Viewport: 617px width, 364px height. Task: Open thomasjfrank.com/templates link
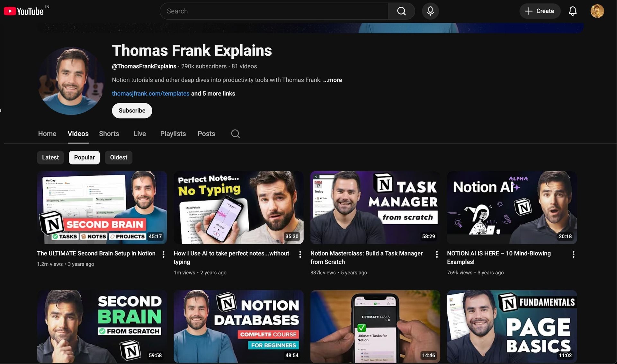150,93
